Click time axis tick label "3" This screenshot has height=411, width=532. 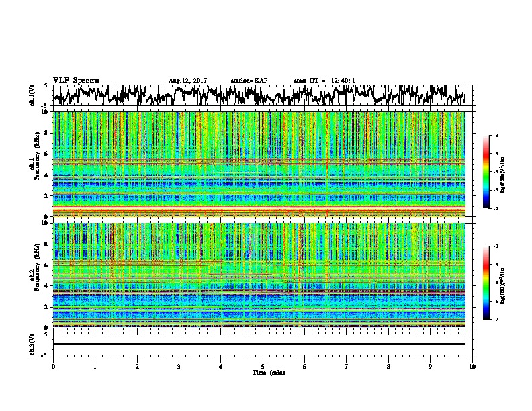click(x=179, y=367)
